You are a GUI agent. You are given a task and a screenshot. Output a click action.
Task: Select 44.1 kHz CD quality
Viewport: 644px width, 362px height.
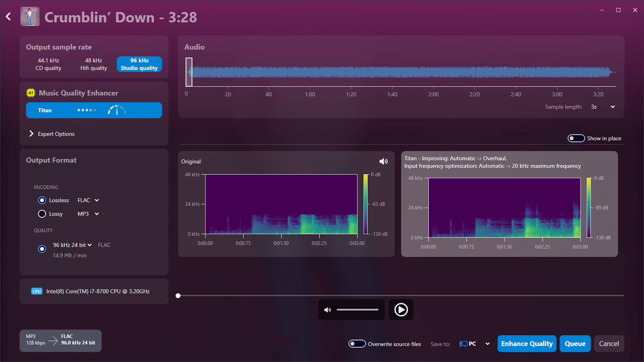click(x=48, y=64)
